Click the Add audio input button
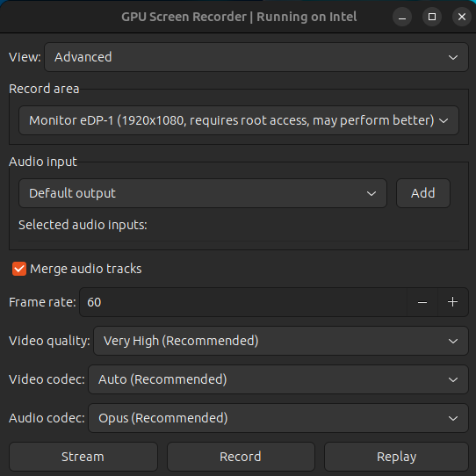 tap(423, 193)
